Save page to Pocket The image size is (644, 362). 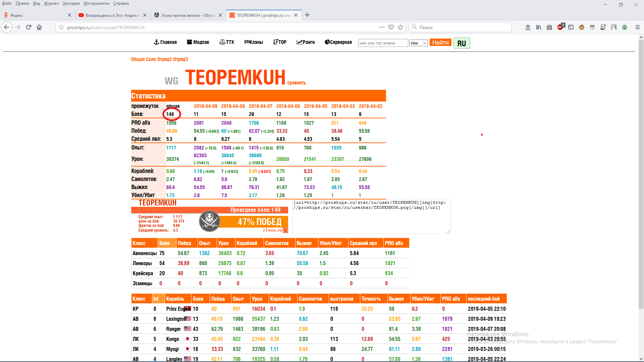(x=391, y=27)
